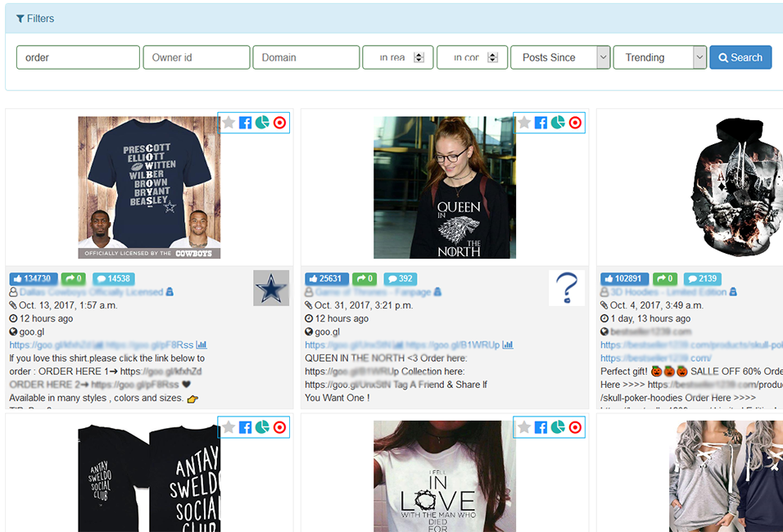Open pie chart analytics on Cowboys shirt card
783x532 pixels.
click(262, 122)
